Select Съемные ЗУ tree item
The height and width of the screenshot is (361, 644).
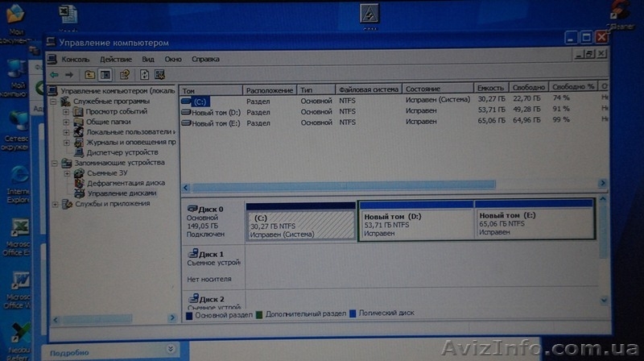(107, 173)
